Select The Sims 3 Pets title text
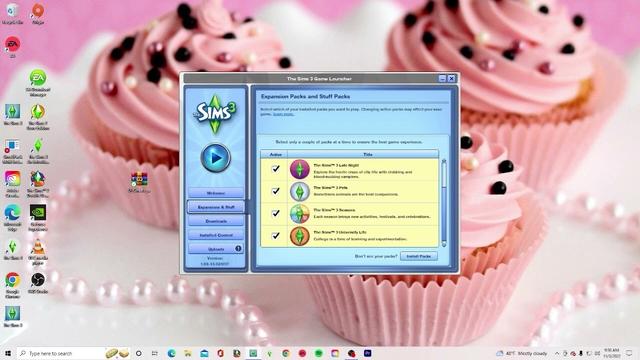This screenshot has width=640, height=360. pyautogui.click(x=330, y=187)
